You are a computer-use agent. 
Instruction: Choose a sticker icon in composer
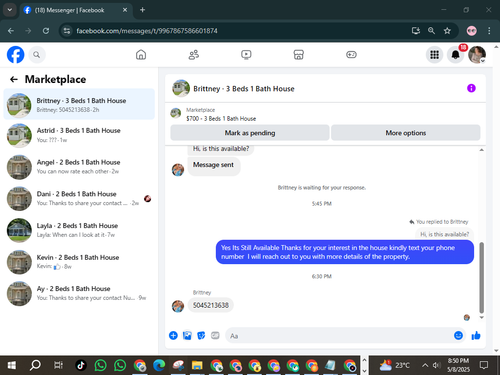coord(201,335)
